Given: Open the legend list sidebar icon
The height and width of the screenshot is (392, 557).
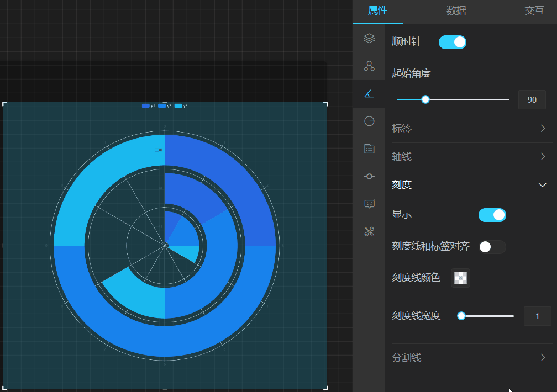Looking at the screenshot, I should tap(369, 149).
